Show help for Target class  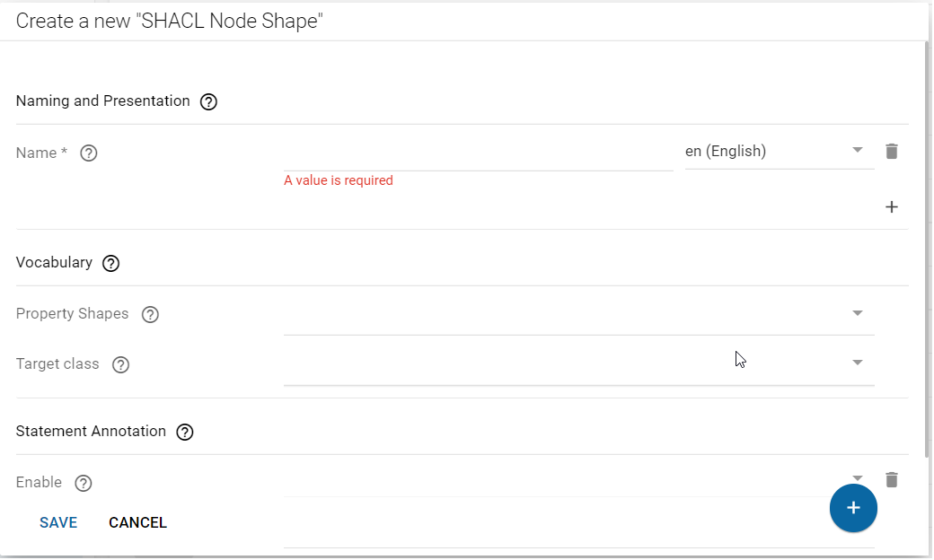120,365
